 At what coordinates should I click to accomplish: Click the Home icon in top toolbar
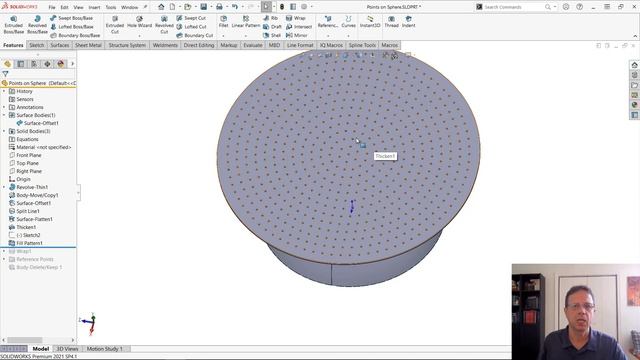click(161, 7)
